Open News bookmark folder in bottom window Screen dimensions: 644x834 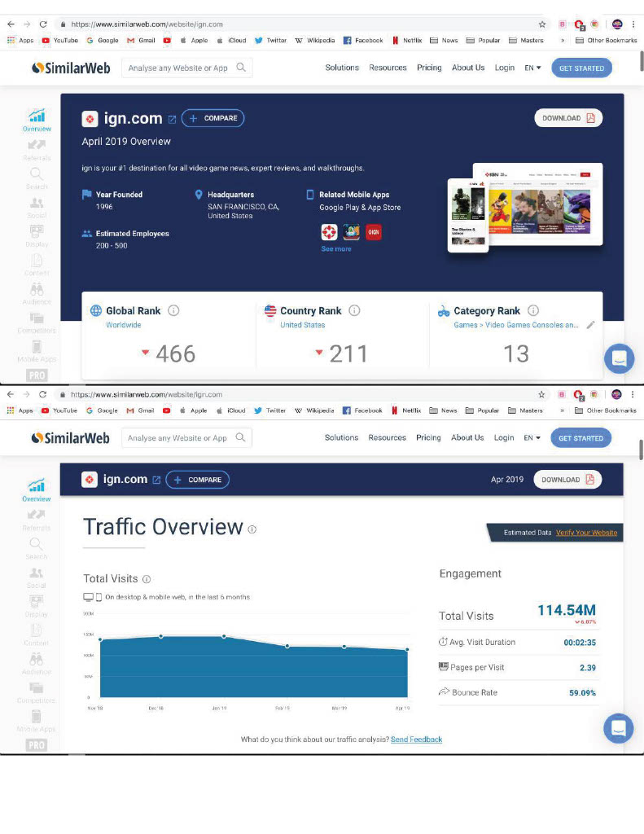pos(443,410)
